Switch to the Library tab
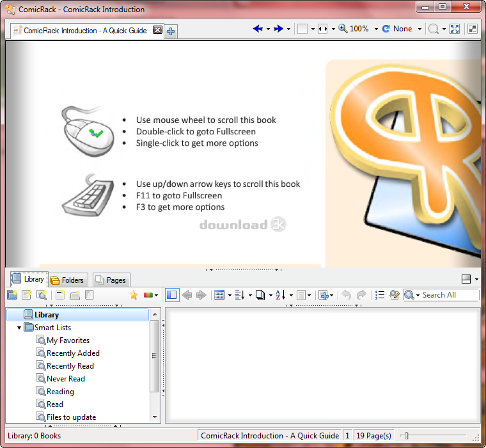486x448 pixels. coord(29,279)
